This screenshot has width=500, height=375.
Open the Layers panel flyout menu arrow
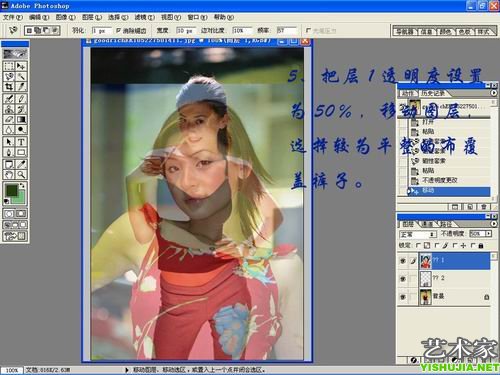pos(494,224)
